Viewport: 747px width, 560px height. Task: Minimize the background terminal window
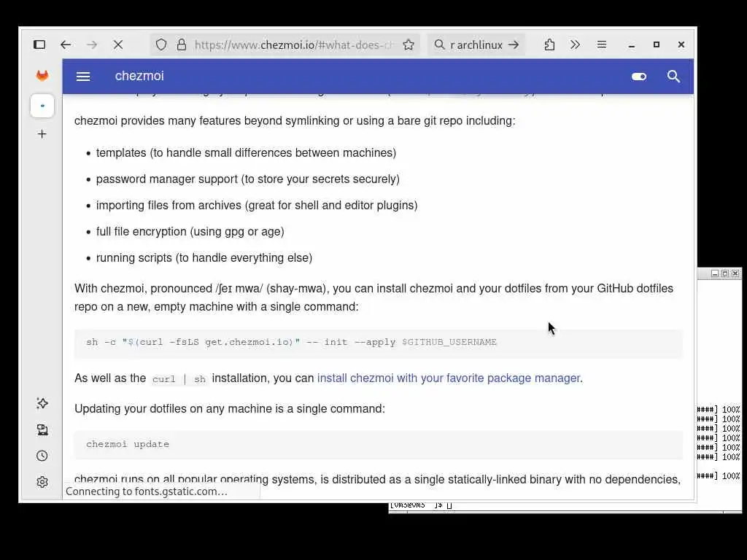[x=715, y=273]
